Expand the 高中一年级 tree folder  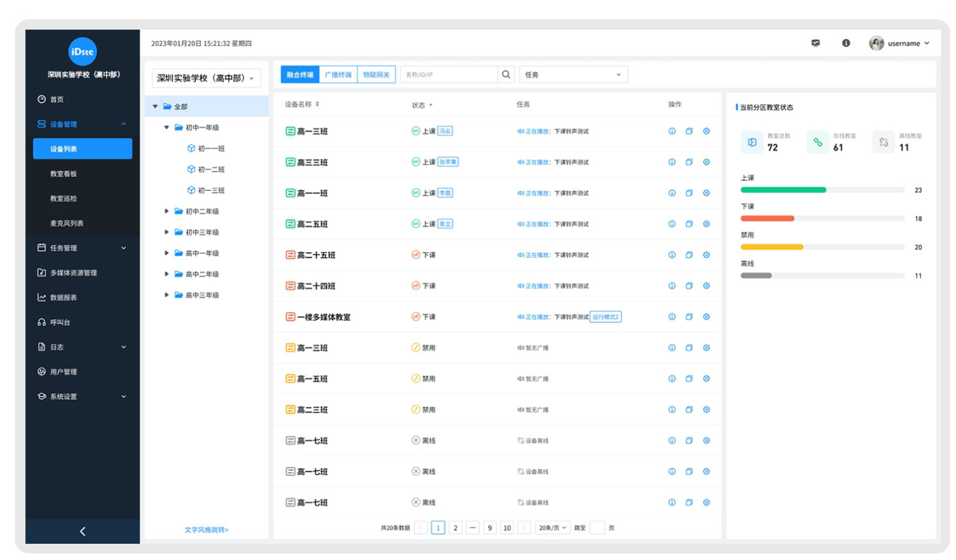coord(167,253)
